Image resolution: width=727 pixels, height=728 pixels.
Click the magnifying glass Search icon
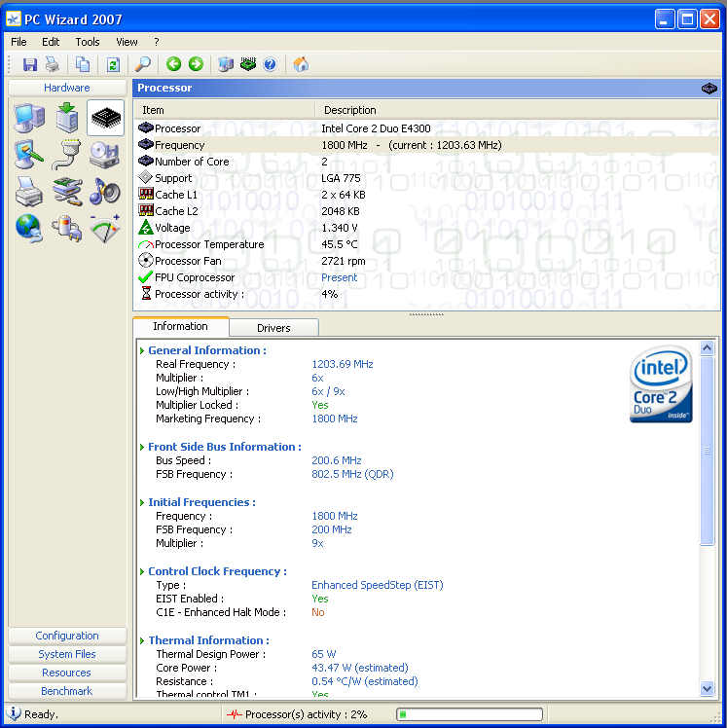click(142, 64)
